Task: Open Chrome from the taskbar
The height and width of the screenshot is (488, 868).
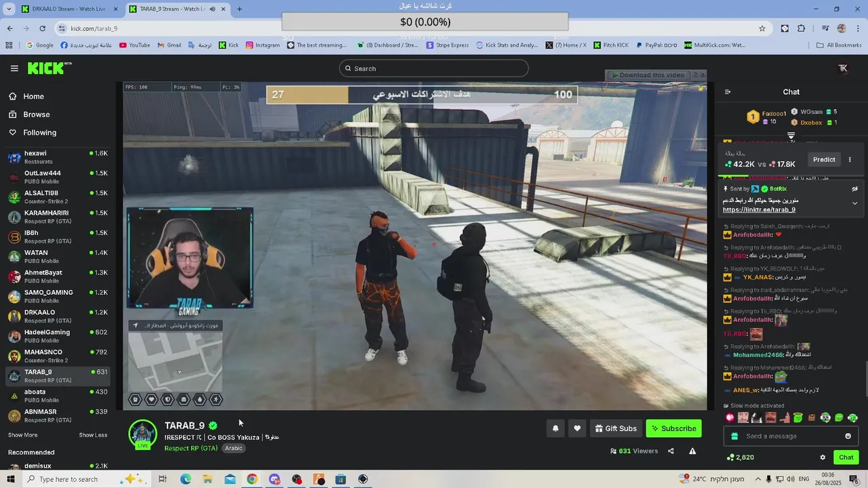Action: point(252,479)
